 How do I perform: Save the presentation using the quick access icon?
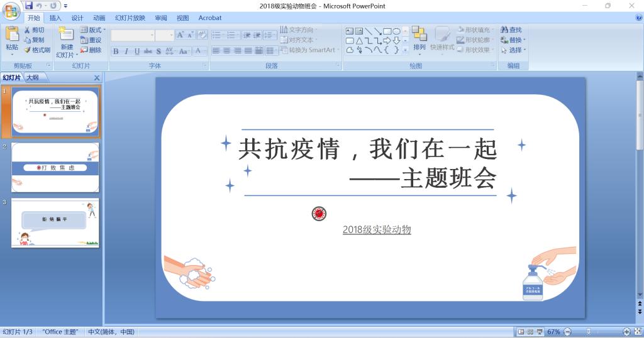tap(30, 6)
